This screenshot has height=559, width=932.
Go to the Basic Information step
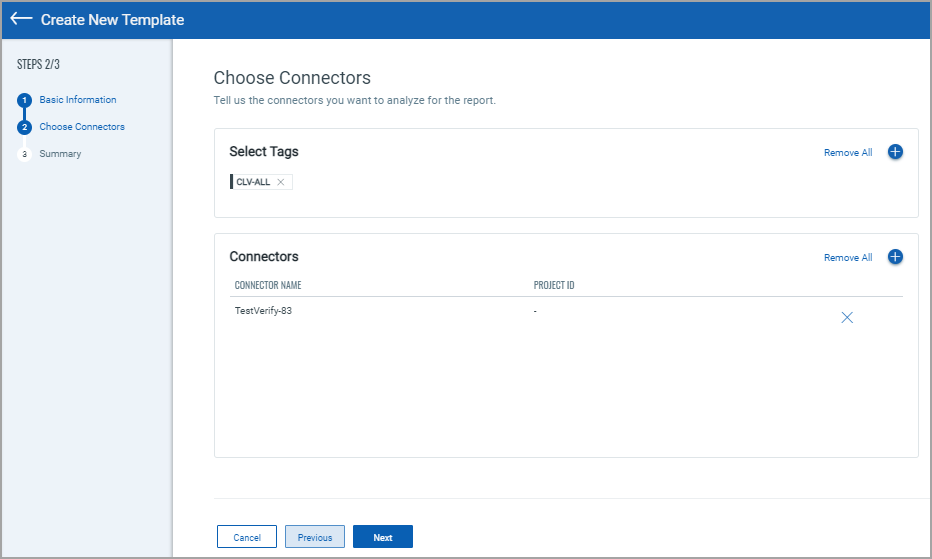[x=78, y=100]
